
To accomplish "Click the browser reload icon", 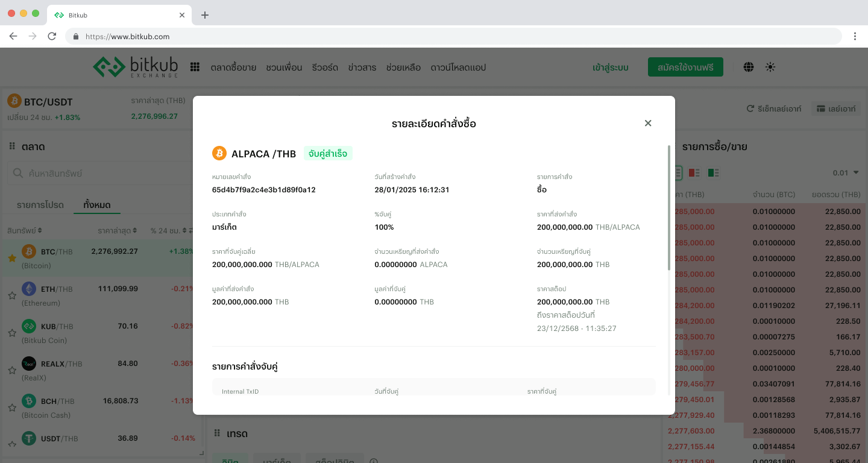I will click(52, 36).
